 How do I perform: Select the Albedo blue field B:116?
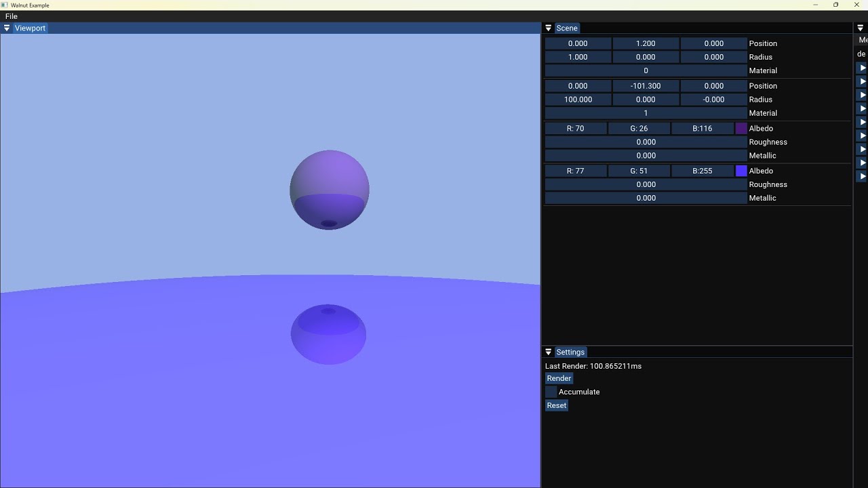pyautogui.click(x=703, y=129)
